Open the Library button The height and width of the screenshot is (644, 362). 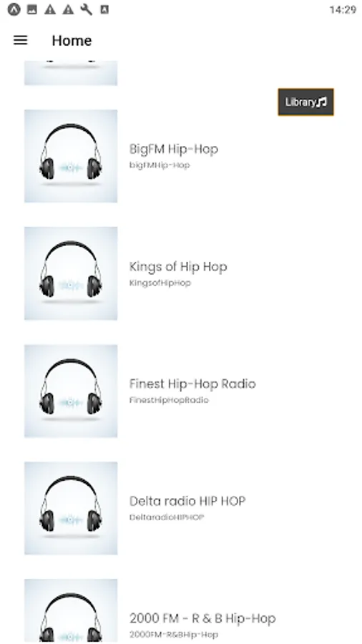point(305,102)
